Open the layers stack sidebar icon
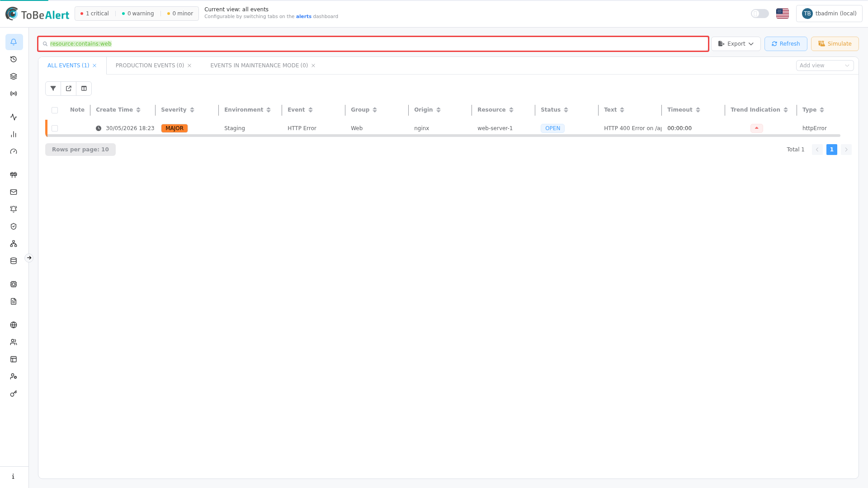The width and height of the screenshot is (868, 488). pos(14,76)
